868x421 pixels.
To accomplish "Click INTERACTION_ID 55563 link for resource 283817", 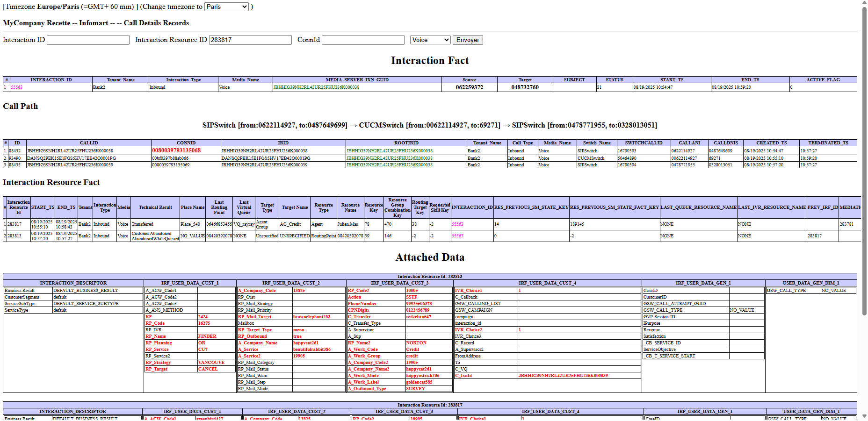I will tap(457, 224).
